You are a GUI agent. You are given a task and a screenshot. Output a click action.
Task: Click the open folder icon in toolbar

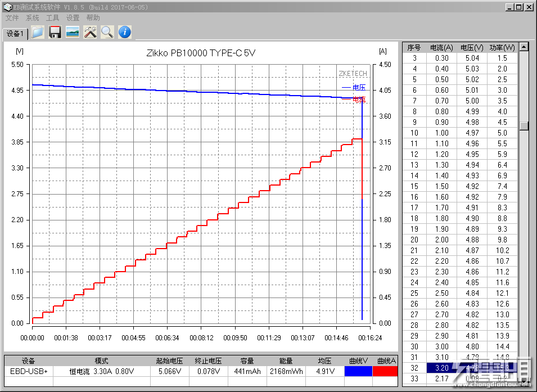point(37,32)
